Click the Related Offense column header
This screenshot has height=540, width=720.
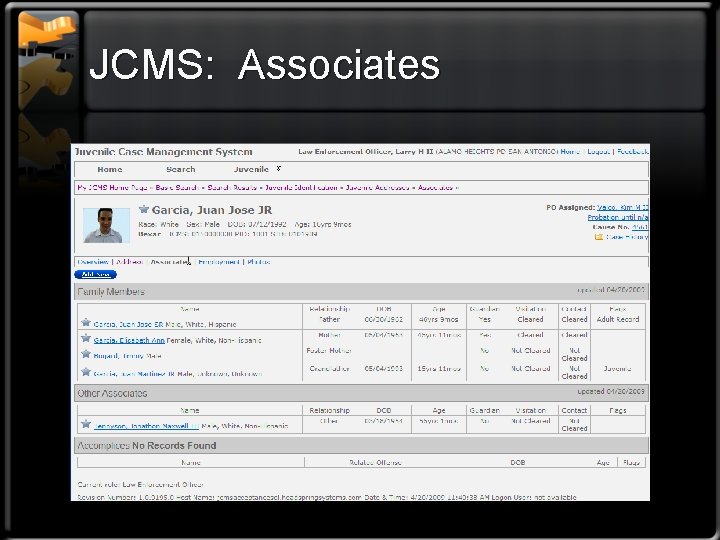(x=375, y=462)
